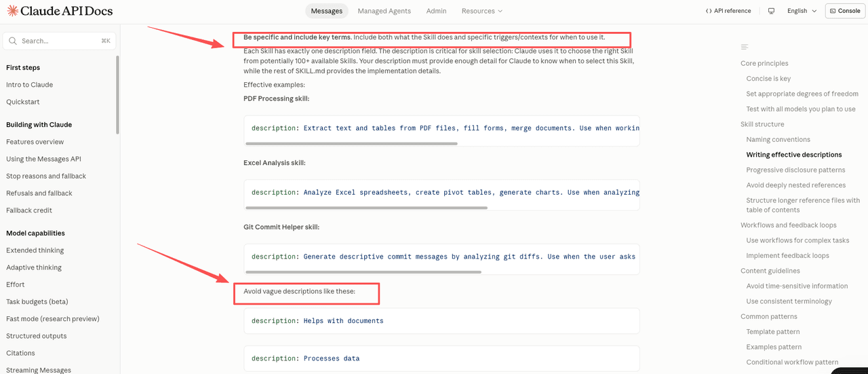Screen dimensions: 868x374
Task: Open Structured outputs page
Action: [x=37, y=336]
